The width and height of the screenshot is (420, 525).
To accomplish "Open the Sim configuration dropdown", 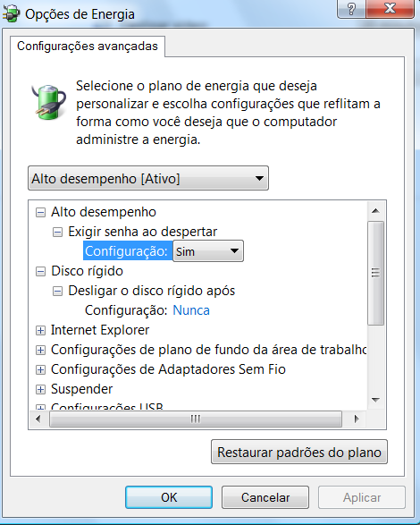I will click(208, 250).
